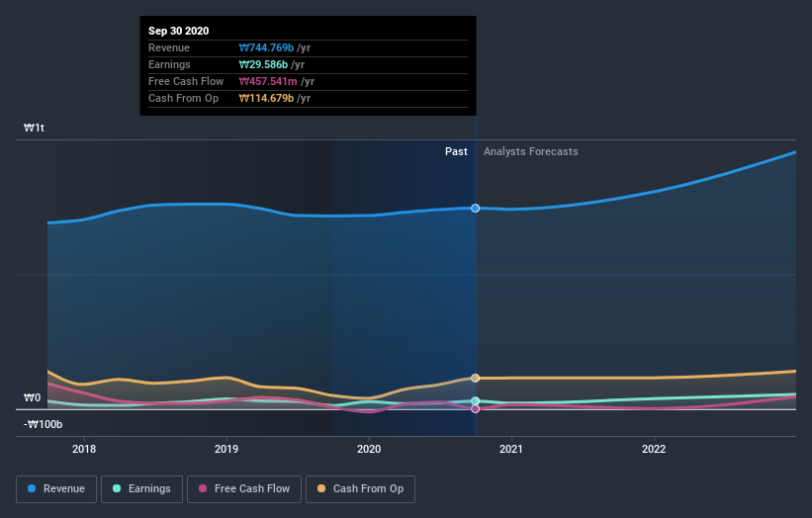Toggle the Revenue series legend button

[x=56, y=489]
